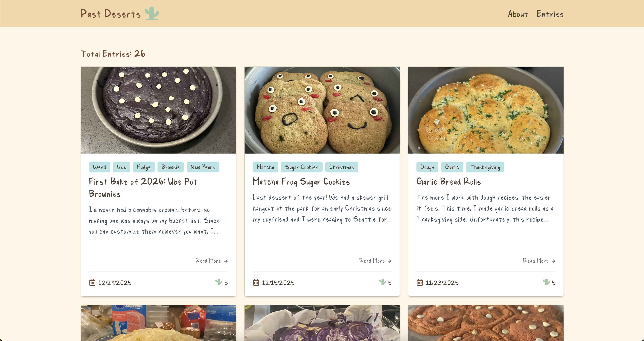This screenshot has width=644, height=341.
Task: Click cactus rating icon on Ube Brownies card
Action: (x=219, y=282)
